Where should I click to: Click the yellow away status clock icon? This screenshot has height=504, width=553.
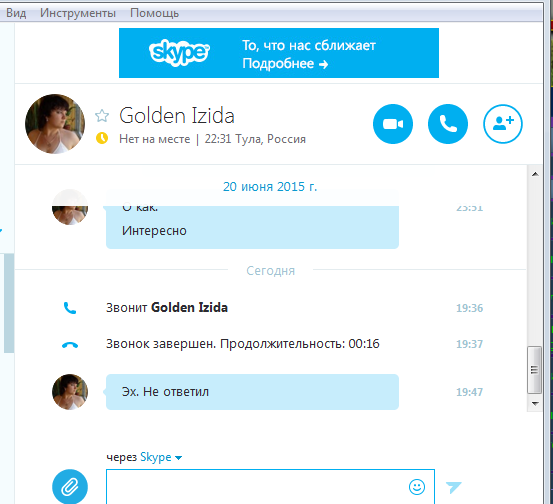point(102,138)
